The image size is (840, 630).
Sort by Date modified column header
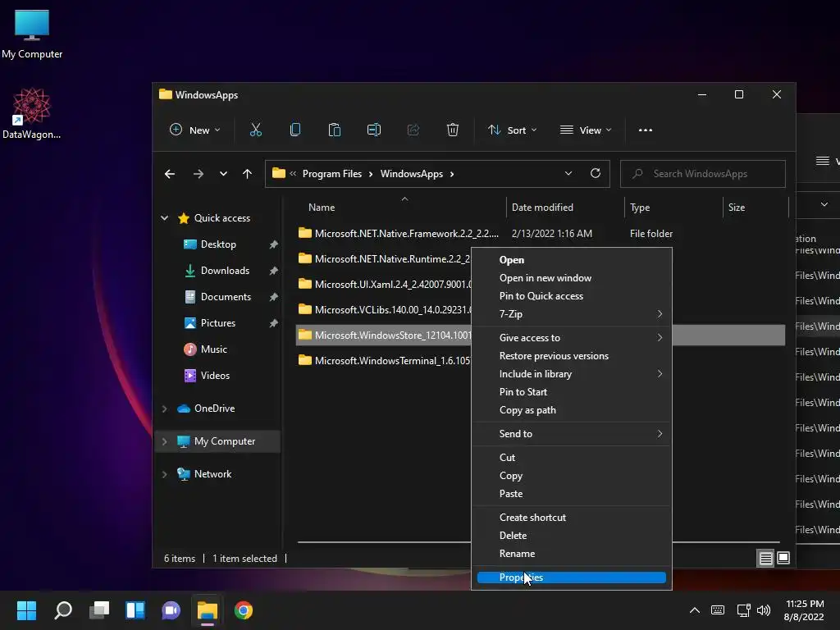pos(565,208)
